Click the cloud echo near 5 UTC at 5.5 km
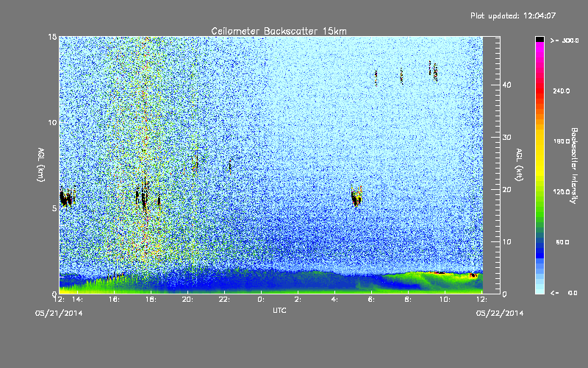588x368 pixels. [x=356, y=197]
